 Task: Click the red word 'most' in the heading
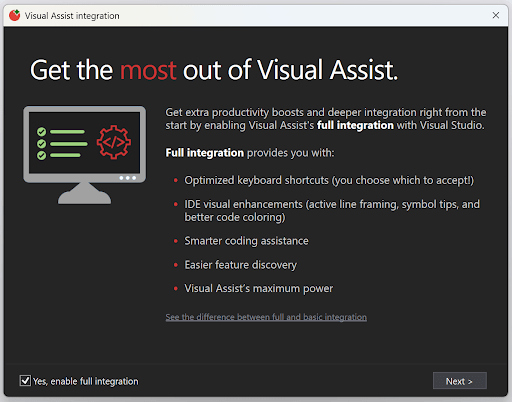tap(148, 70)
